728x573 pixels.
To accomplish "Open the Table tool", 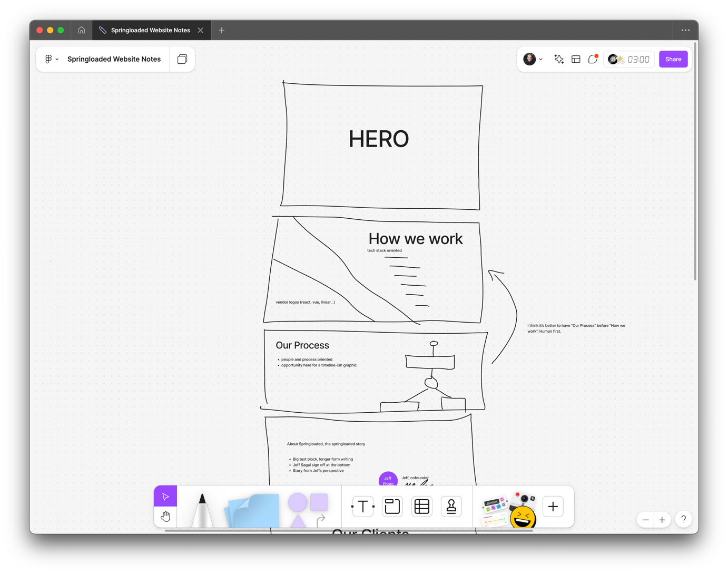I will (421, 506).
